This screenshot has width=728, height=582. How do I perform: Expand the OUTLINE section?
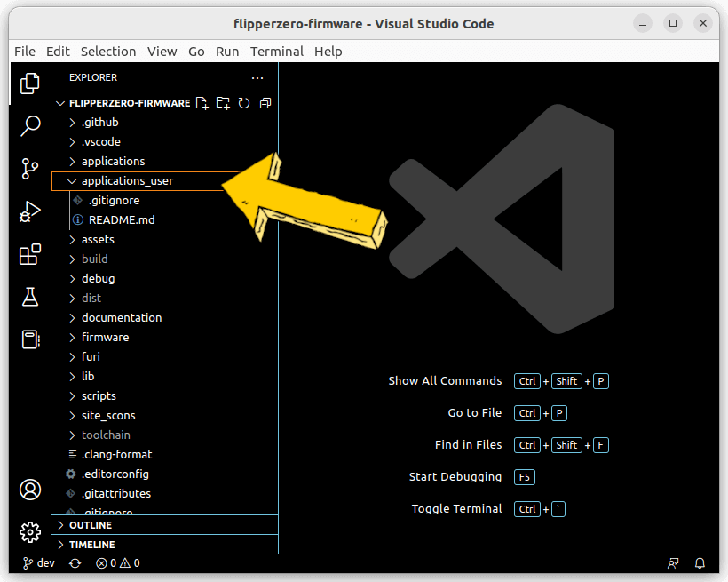coord(91,525)
